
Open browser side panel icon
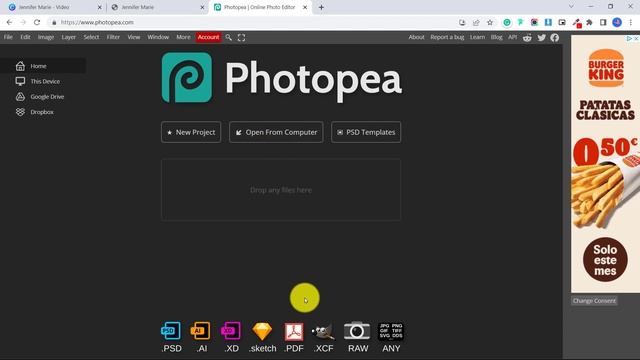tap(603, 22)
